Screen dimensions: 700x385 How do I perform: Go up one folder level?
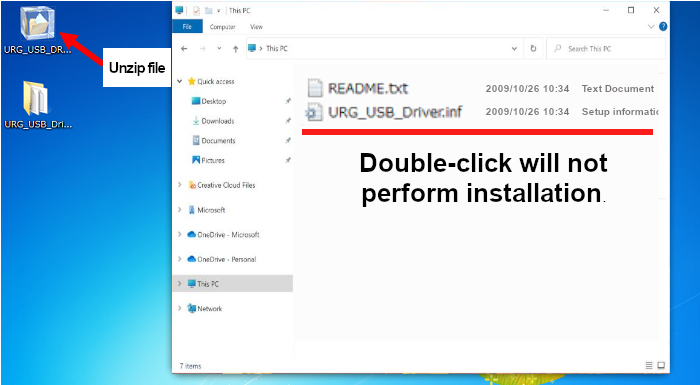click(236, 49)
